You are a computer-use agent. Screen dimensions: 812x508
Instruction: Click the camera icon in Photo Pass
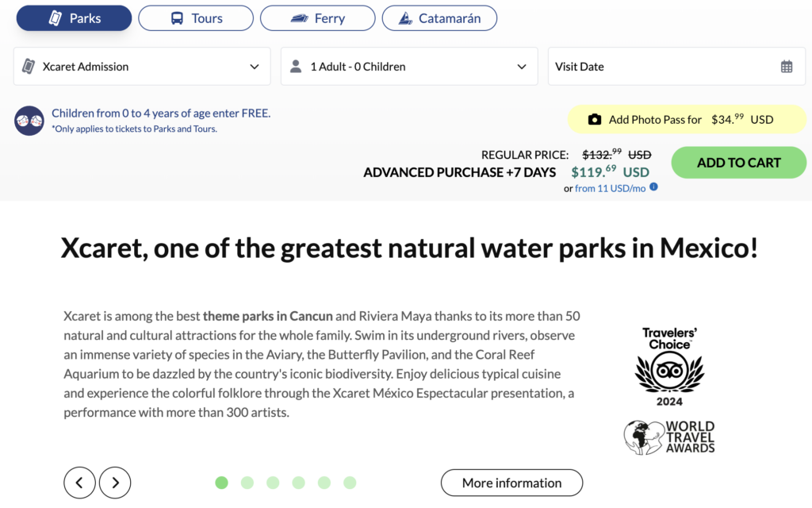pos(595,120)
